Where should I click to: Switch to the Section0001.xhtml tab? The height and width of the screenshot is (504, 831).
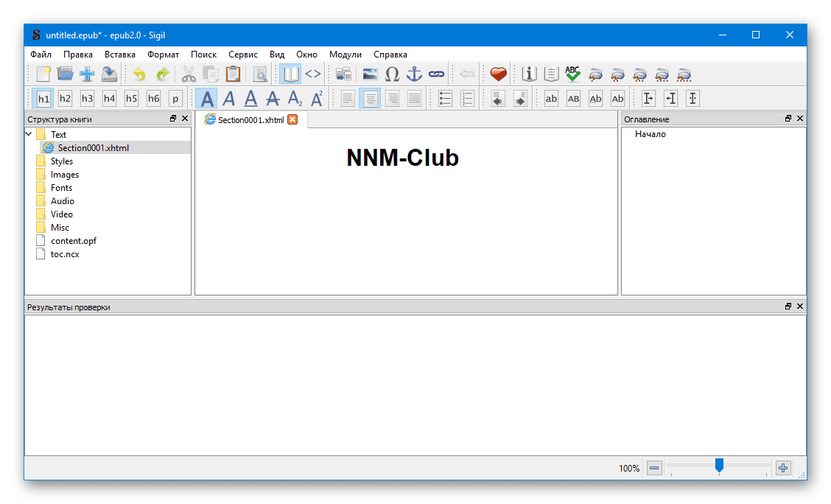point(251,120)
